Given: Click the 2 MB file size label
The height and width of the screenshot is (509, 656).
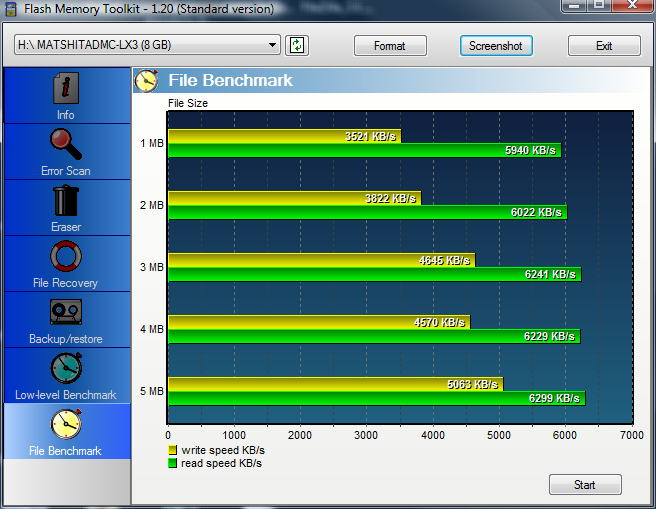Looking at the screenshot, I should click(151, 205).
